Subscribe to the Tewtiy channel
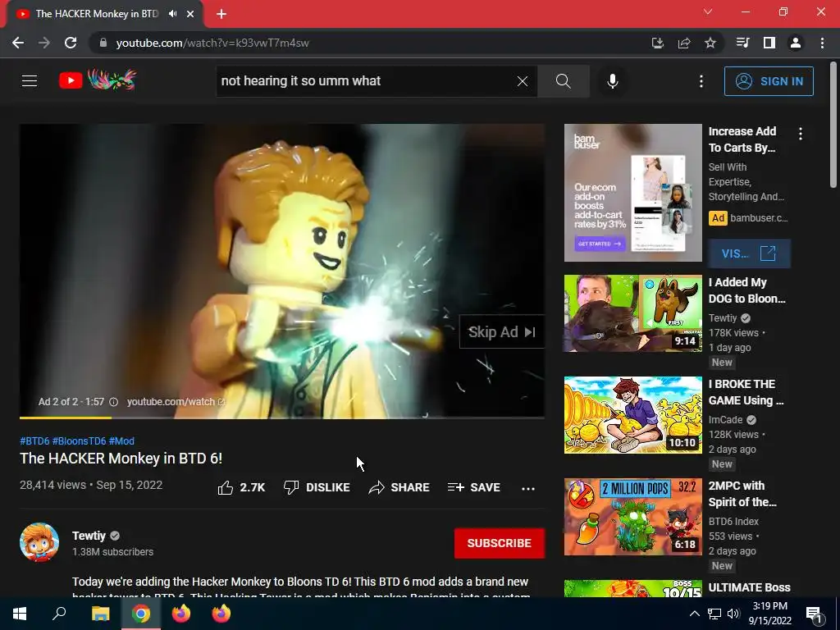The height and width of the screenshot is (630, 840). point(500,543)
